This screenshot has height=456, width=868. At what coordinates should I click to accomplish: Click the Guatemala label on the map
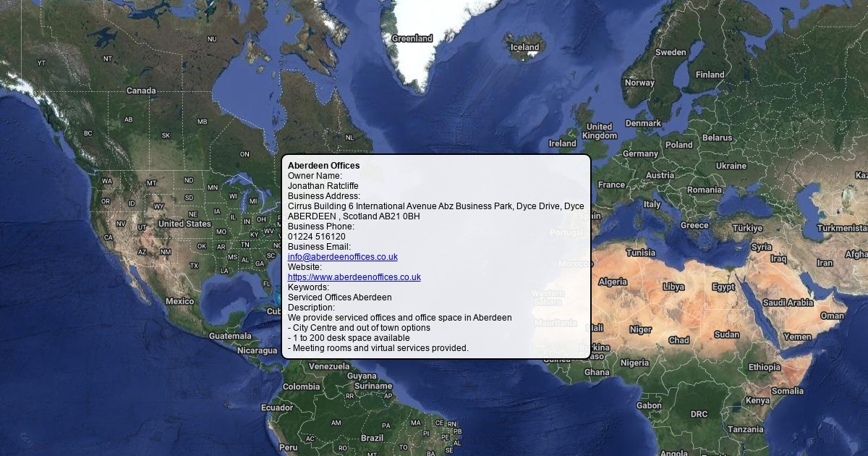pos(230,336)
